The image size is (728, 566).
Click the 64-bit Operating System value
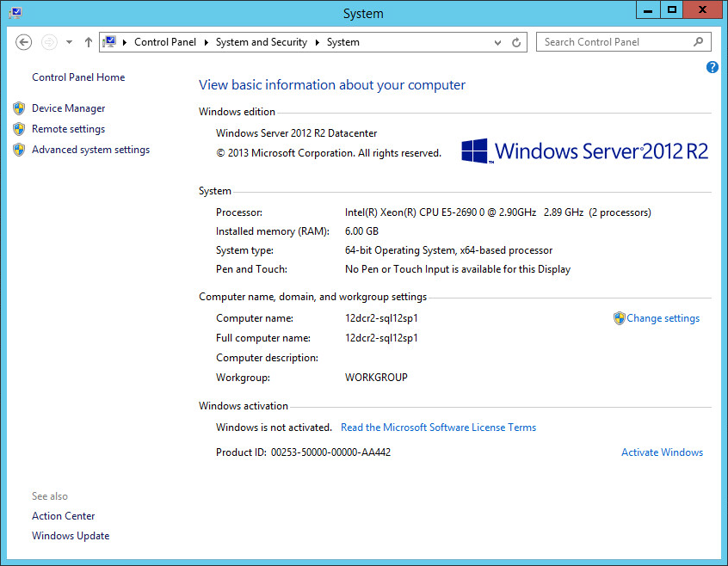[448, 250]
